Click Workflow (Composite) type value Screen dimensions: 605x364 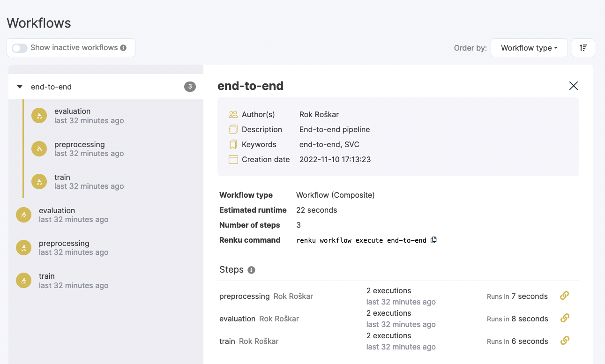coord(336,195)
